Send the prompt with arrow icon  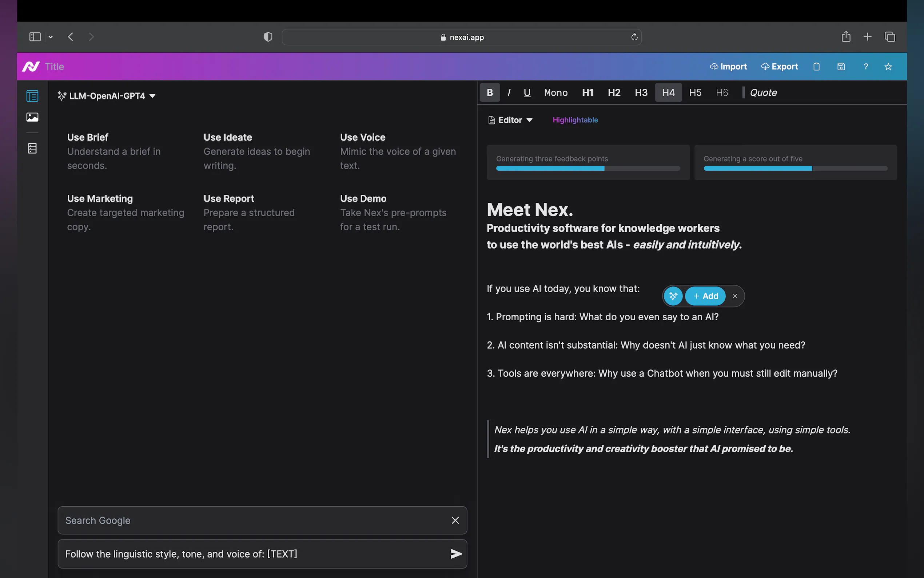[456, 554]
